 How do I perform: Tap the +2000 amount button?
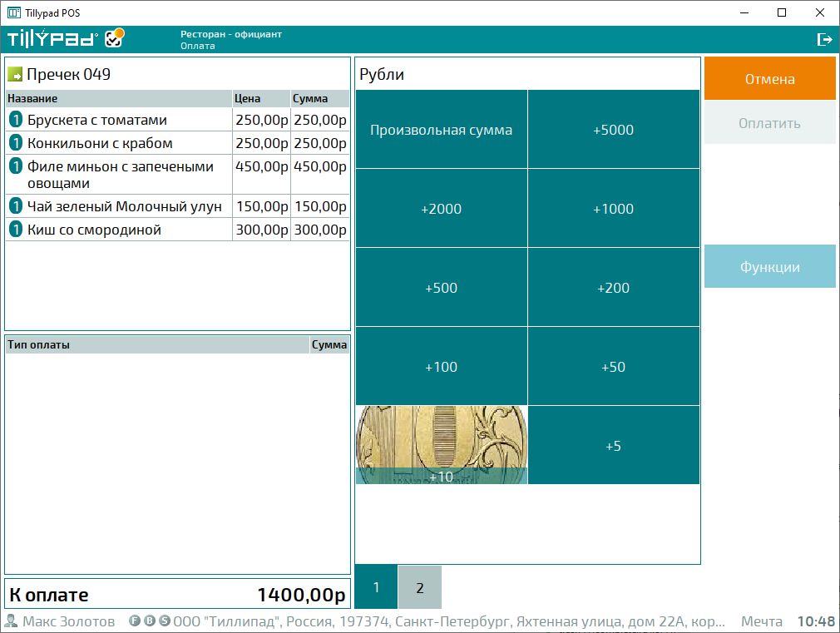click(x=441, y=209)
